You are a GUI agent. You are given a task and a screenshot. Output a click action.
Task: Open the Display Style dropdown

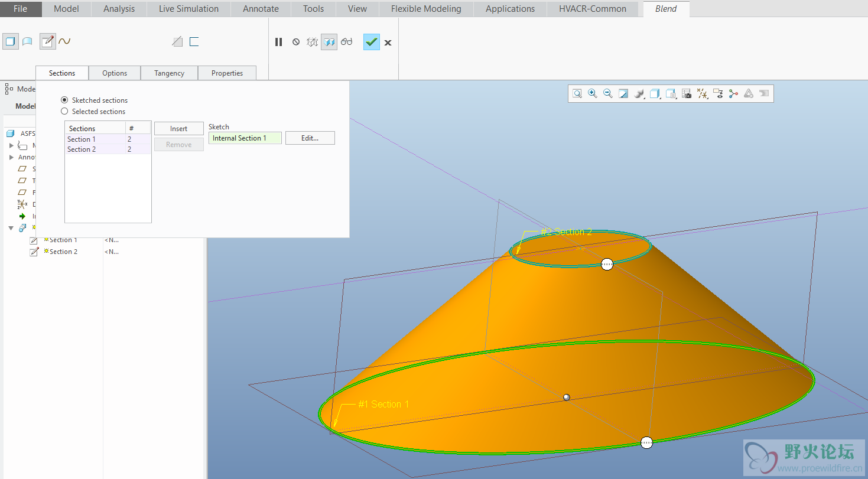pos(639,93)
